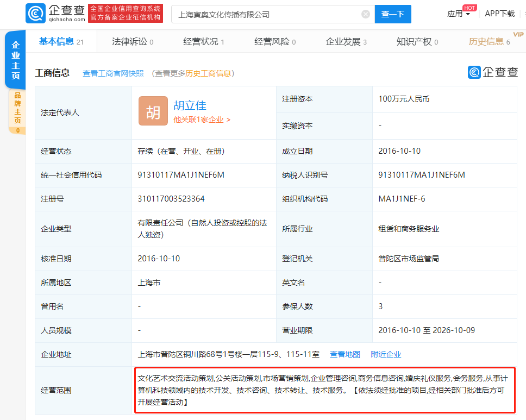This screenshot has width=526, height=420.
Task: Click the business term 2016-10-10 至 2026-10-09
Action: tap(427, 330)
